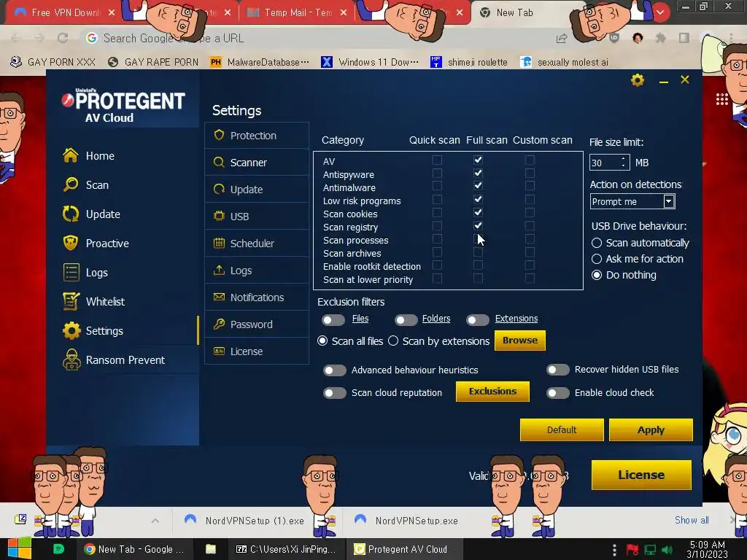Open the Logs settings tab

(257, 271)
